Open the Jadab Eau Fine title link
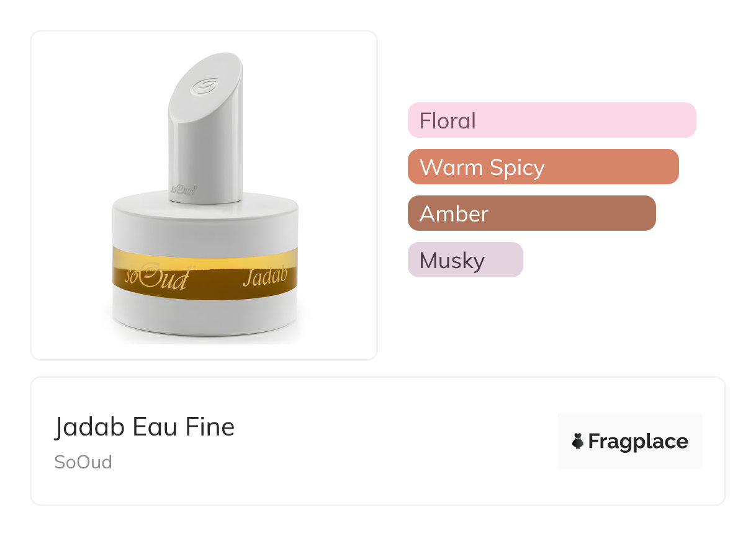This screenshot has width=756, height=536. [145, 427]
